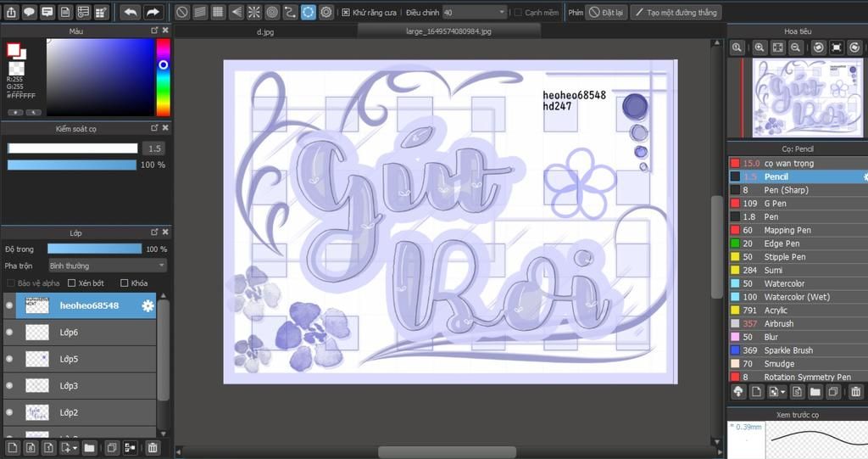Hide the Lớp3 layer
Viewport: 868px width, 459px height.
[x=9, y=385]
